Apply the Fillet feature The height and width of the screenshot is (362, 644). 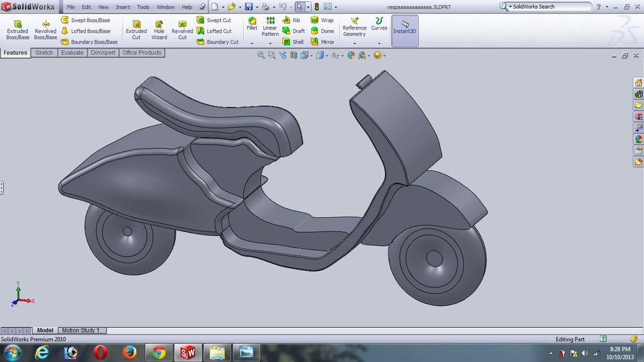252,24
